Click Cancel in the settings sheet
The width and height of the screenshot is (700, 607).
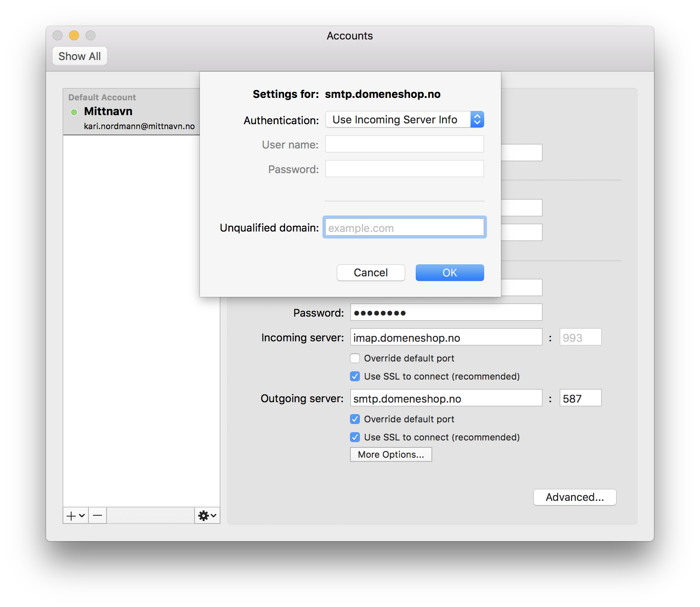[371, 273]
